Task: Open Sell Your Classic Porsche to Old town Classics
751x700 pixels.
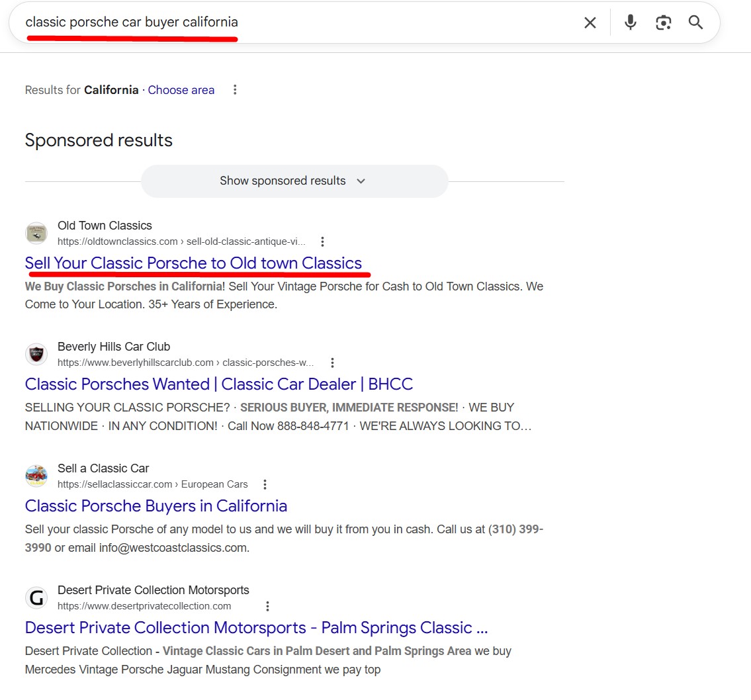Action: 193,263
